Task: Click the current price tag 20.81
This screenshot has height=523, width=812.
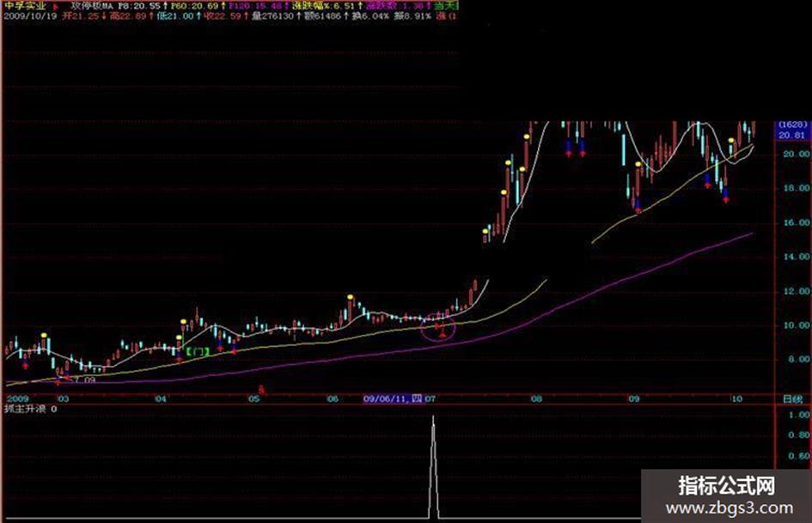Action: 791,135
